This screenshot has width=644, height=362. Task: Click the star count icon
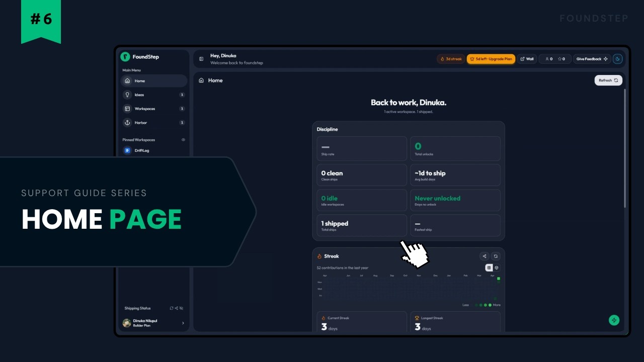[x=559, y=59]
